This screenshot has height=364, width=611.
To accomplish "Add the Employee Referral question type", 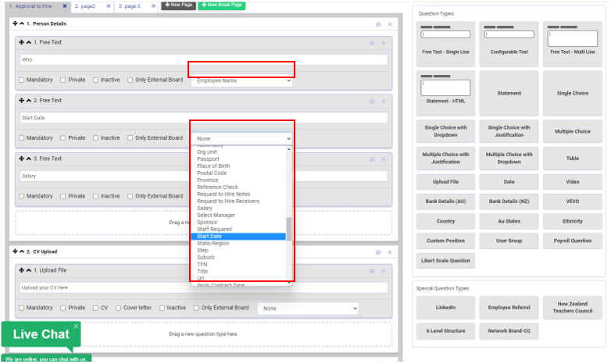I will (x=509, y=308).
